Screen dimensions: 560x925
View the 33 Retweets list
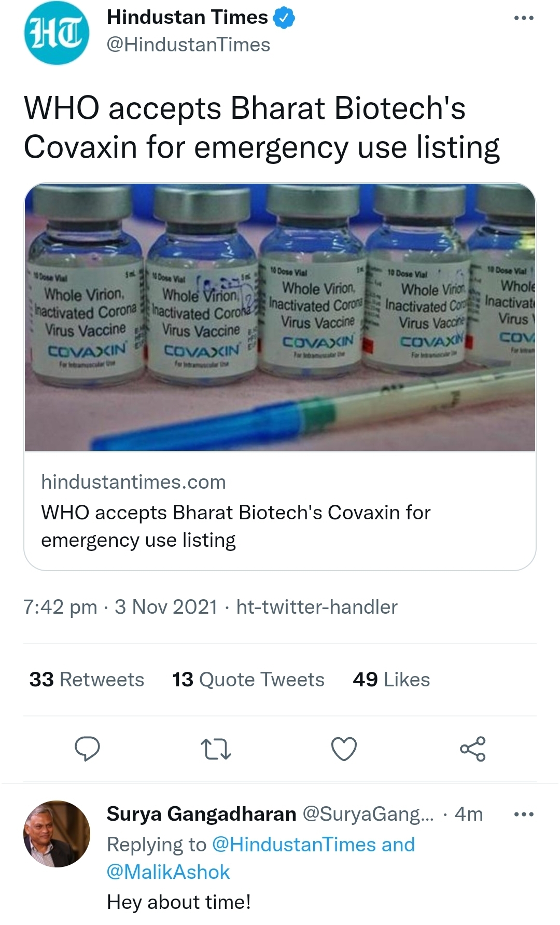[x=87, y=680]
